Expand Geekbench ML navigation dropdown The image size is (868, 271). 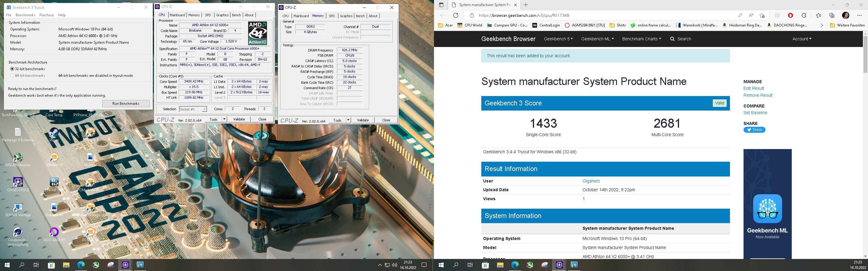[x=597, y=39]
